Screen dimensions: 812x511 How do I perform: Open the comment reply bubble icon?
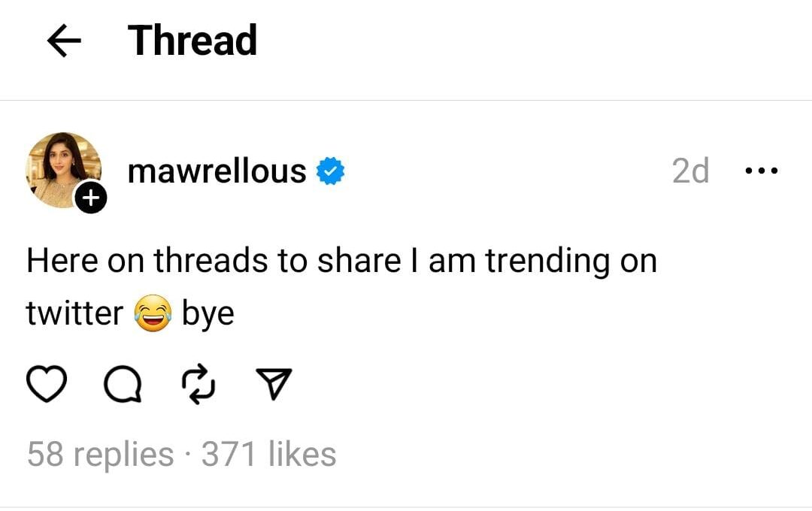pos(123,386)
